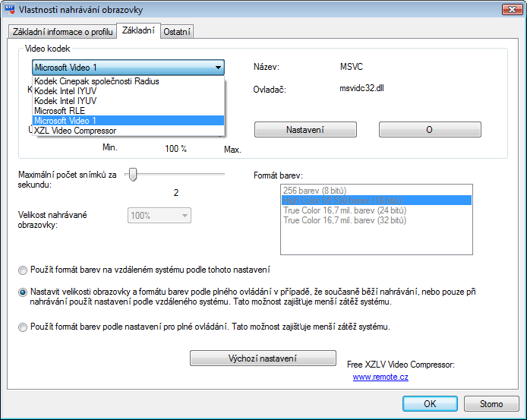Click the msvidc32.dll driver value
This screenshot has height=420, width=527.
(x=361, y=88)
